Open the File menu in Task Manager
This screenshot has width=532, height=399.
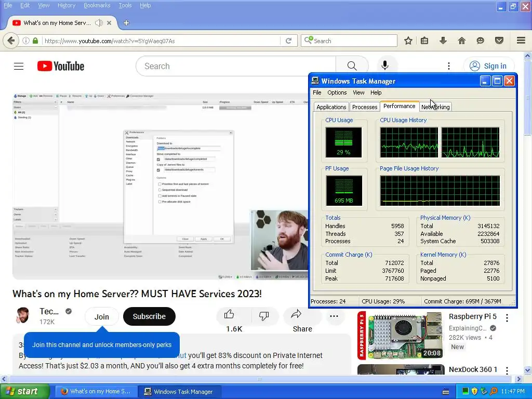tap(317, 92)
